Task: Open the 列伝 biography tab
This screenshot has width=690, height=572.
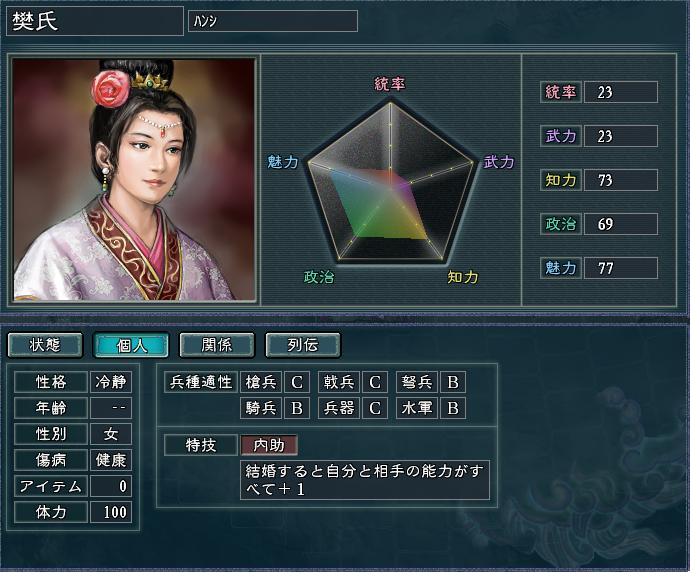Action: click(x=303, y=345)
